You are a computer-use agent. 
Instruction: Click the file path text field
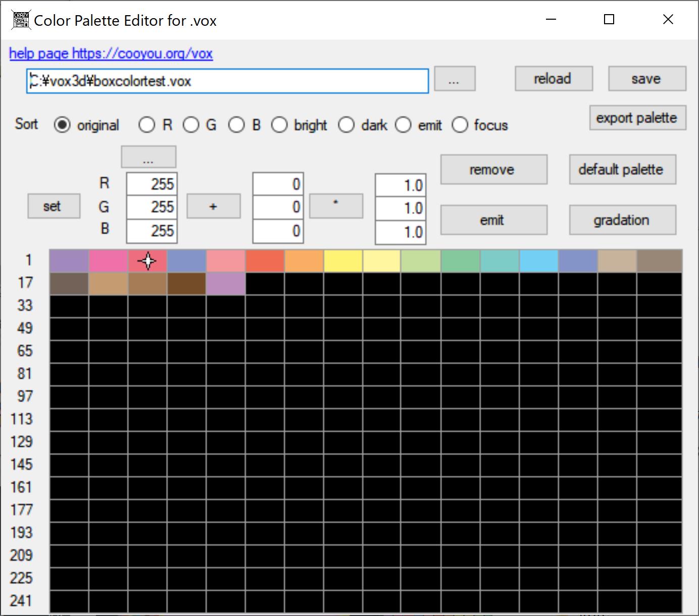click(x=227, y=81)
